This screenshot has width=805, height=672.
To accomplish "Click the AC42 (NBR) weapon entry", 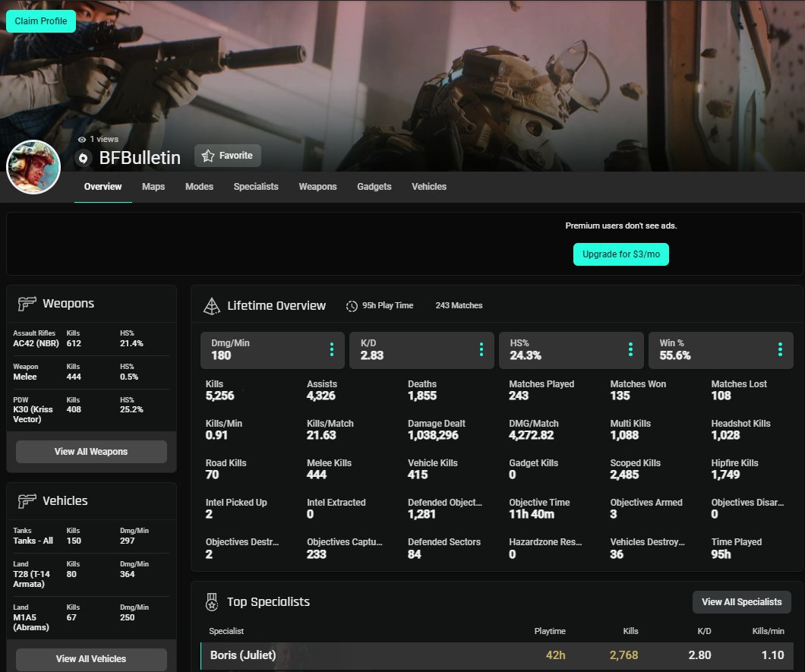I will click(91, 339).
